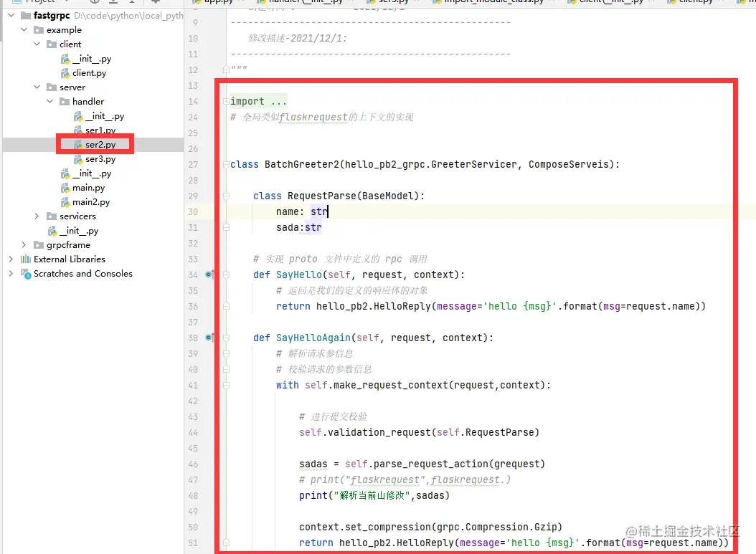Click 'SayHelloAgain' method name
Viewport: 756px width, 554px height.
313,338
